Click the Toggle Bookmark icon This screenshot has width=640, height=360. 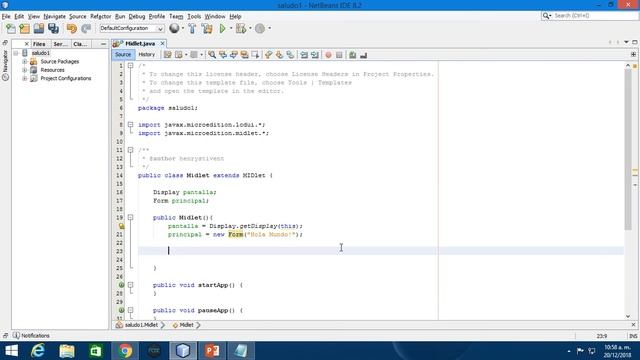290,55
